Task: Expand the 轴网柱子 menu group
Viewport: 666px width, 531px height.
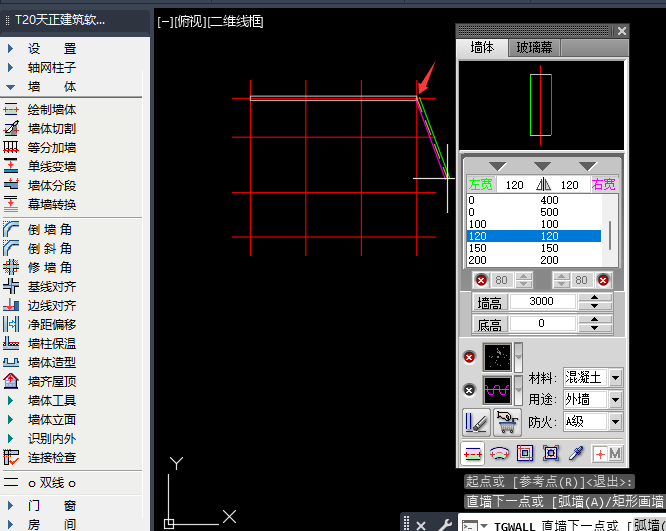Action: coord(10,67)
